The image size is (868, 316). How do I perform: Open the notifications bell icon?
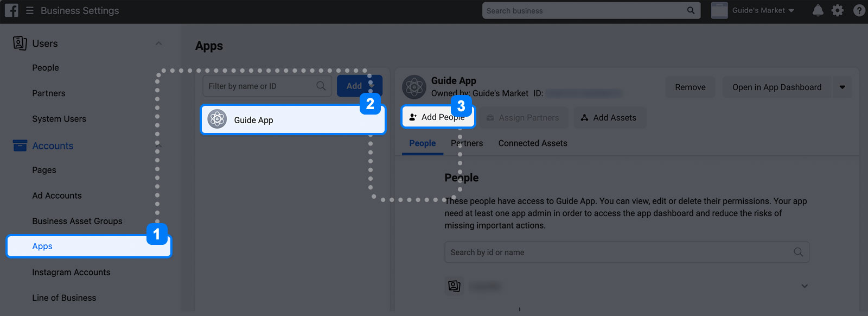[818, 10]
